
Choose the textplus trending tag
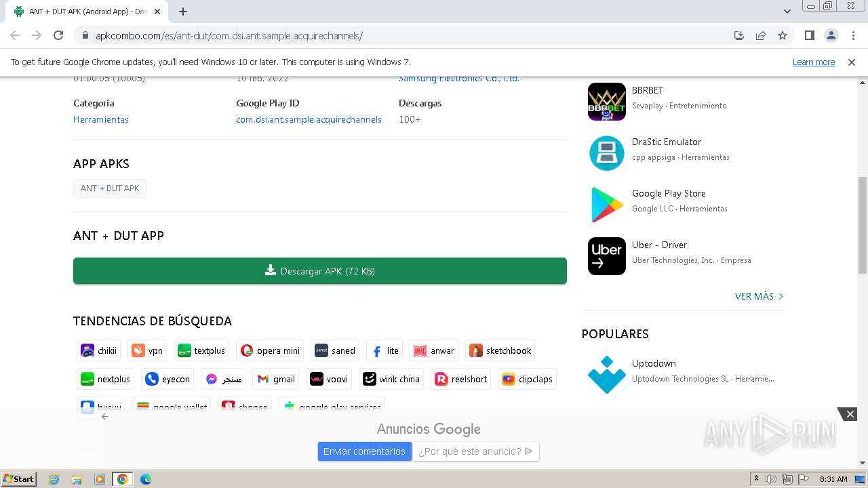201,350
